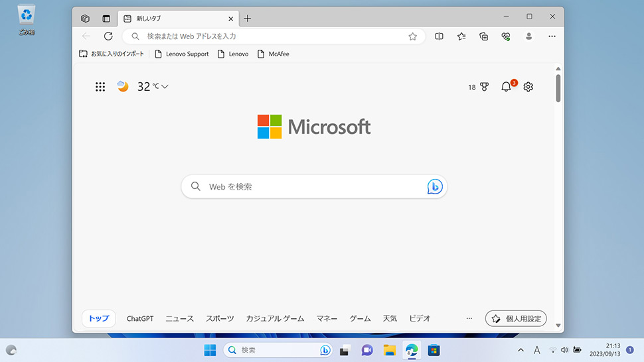Open the favorites list icon
644x362 pixels.
click(461, 36)
